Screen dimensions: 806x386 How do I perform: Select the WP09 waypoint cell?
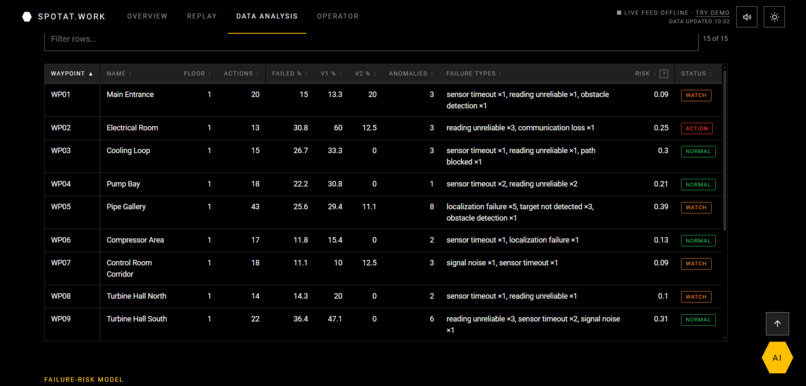[72, 324]
